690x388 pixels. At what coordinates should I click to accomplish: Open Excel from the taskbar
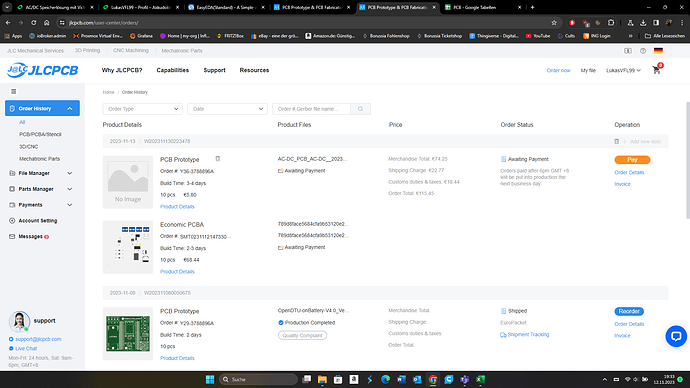click(481, 379)
